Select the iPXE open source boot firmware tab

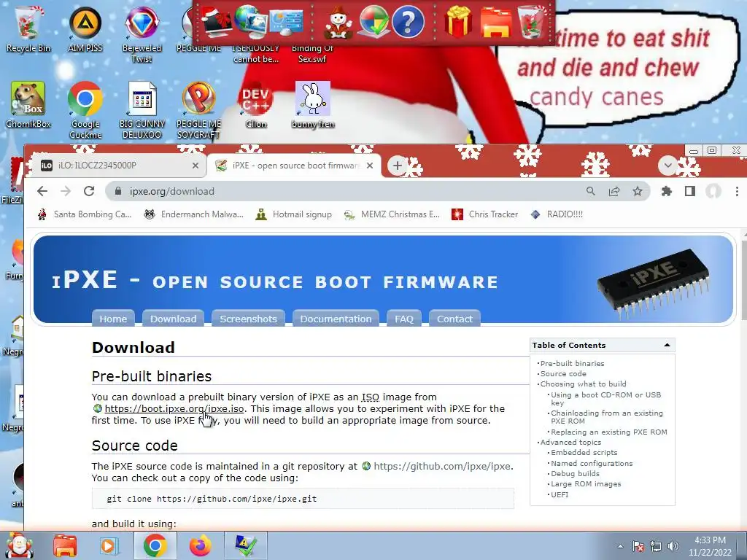[x=294, y=166]
